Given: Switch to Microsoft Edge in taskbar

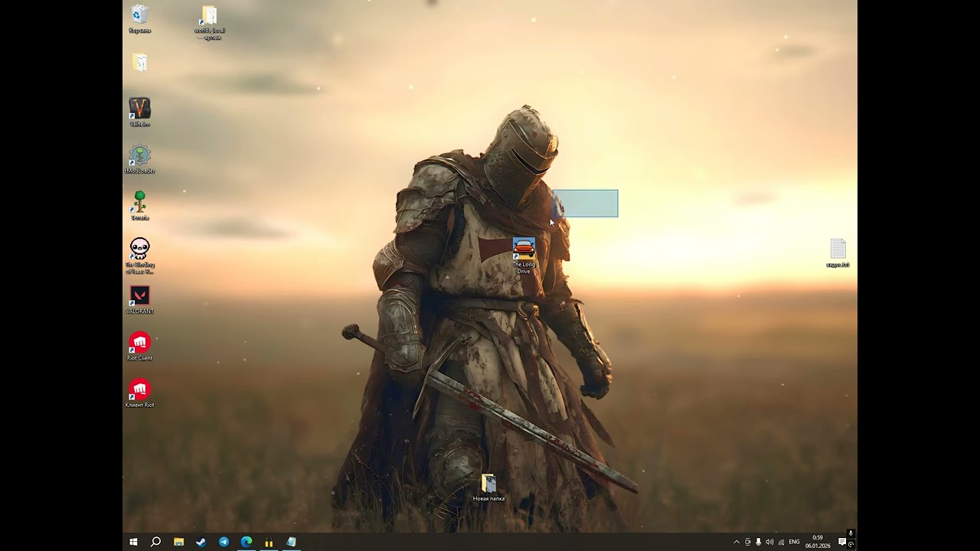Looking at the screenshot, I should pyautogui.click(x=247, y=542).
